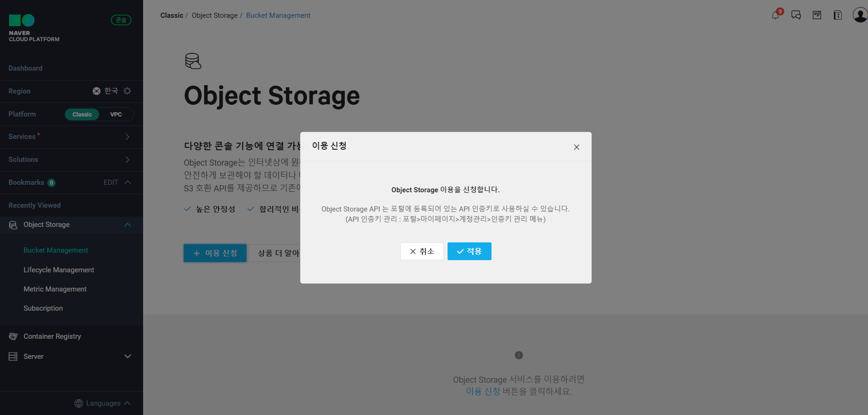Click the + 이용 신청 button
Viewport: 868px width, 415px height.
coord(215,253)
